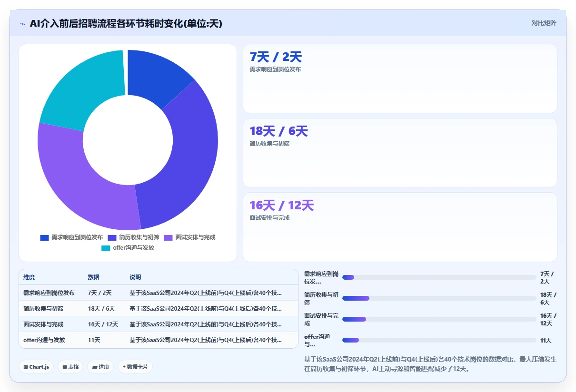Click the summary paragraph under progress bars

coord(430,364)
